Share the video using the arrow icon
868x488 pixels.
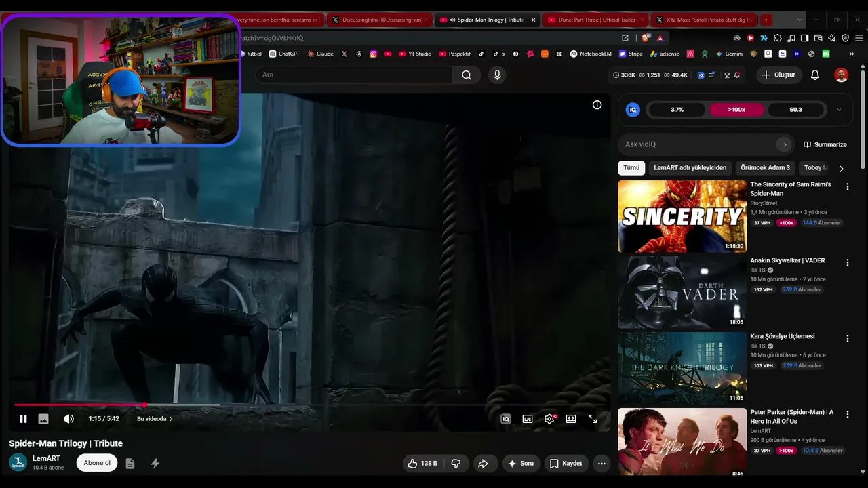pos(483,464)
